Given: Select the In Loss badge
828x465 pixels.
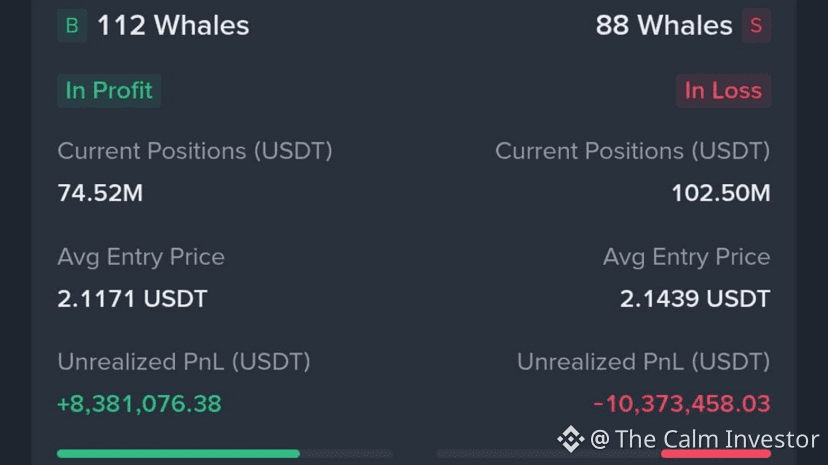Looking at the screenshot, I should (722, 90).
